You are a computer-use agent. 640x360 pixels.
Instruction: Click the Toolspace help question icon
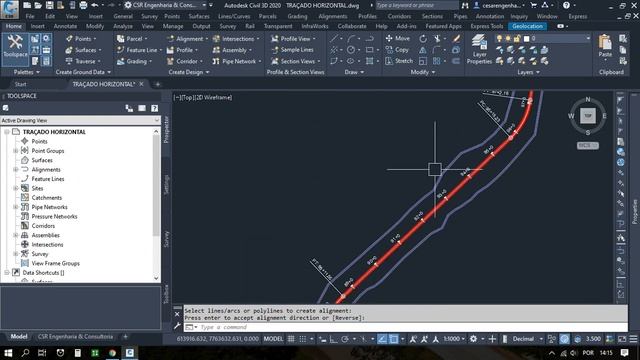pos(155,108)
